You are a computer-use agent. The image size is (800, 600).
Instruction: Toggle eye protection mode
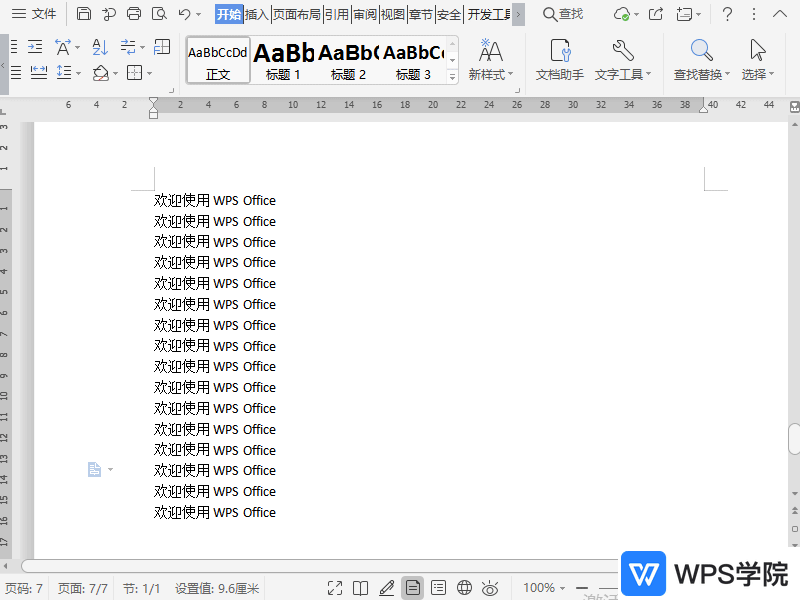[490, 588]
